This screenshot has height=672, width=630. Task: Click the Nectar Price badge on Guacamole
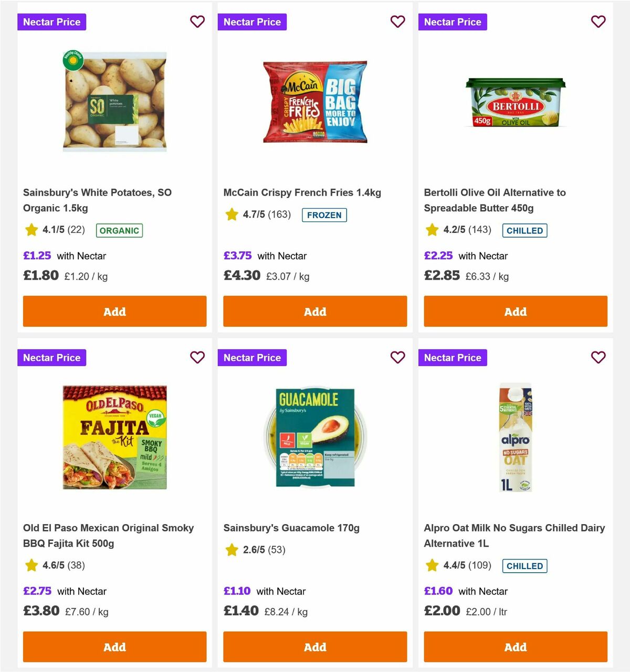click(252, 357)
